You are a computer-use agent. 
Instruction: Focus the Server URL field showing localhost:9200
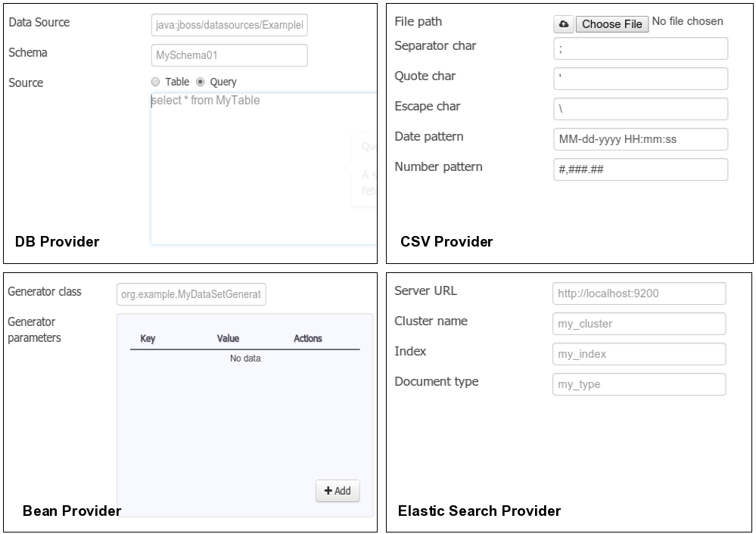(639, 293)
